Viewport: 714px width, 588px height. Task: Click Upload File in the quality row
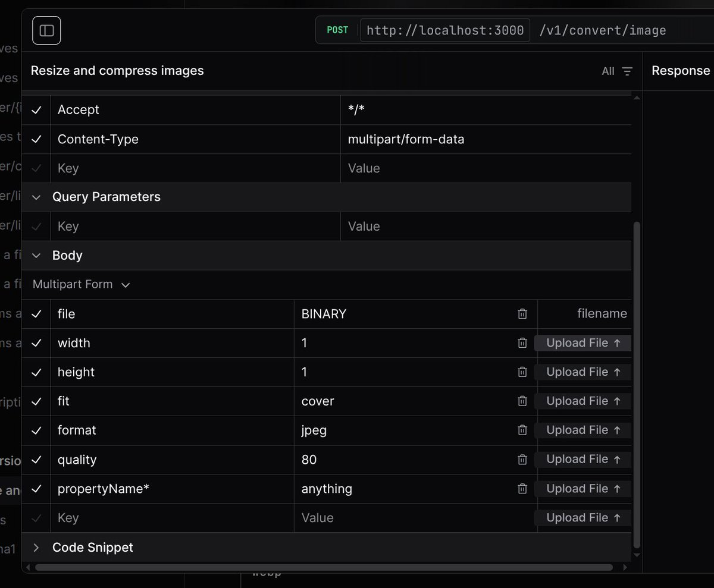click(x=583, y=460)
